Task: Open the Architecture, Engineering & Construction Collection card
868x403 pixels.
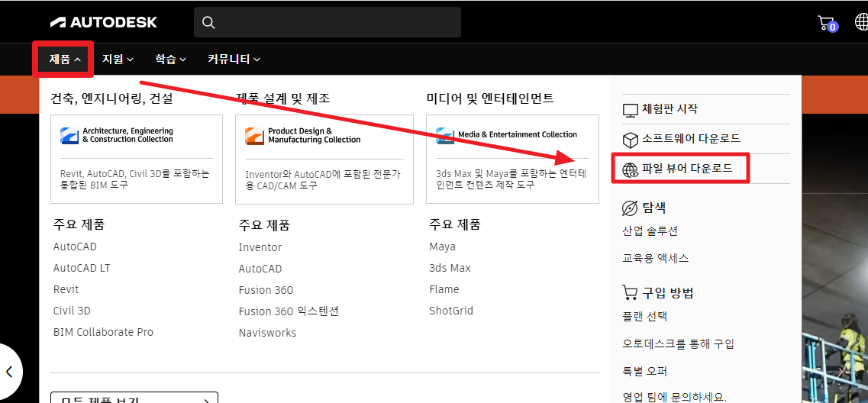Action: pos(137,159)
